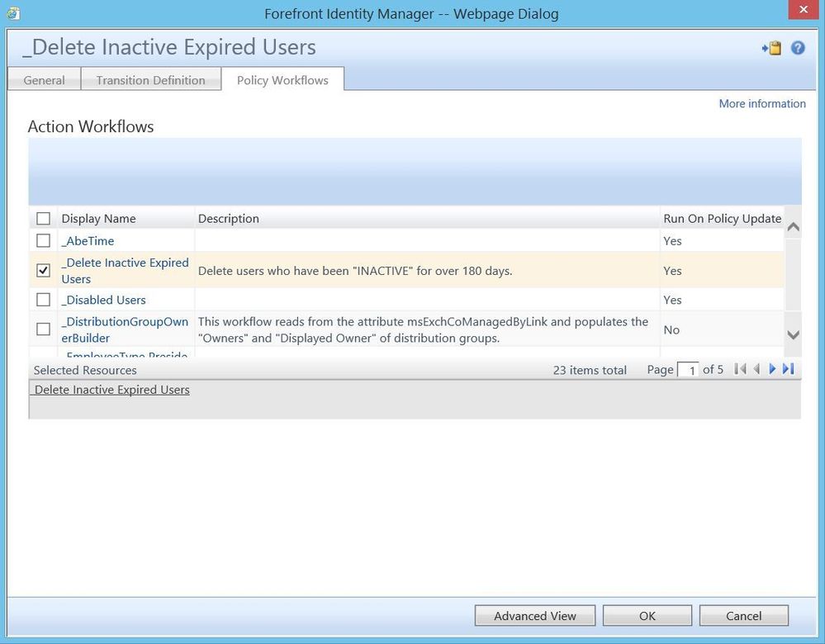The image size is (825, 644).
Task: Go to the next page of results
Action: tap(772, 369)
